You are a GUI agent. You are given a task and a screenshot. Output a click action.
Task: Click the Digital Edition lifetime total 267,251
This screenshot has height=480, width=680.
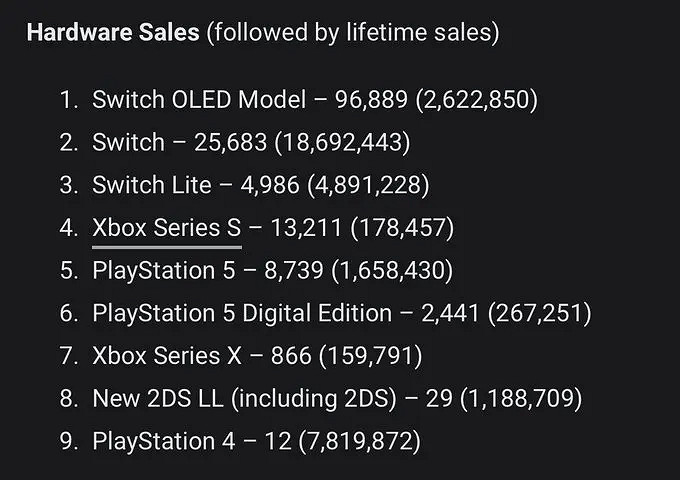pos(540,314)
